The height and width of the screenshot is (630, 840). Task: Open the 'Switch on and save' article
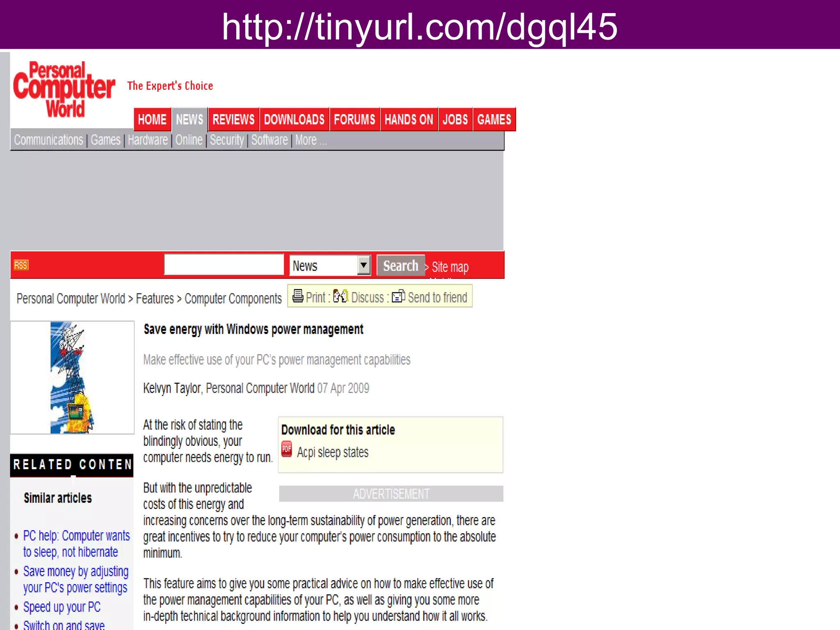click(64, 625)
